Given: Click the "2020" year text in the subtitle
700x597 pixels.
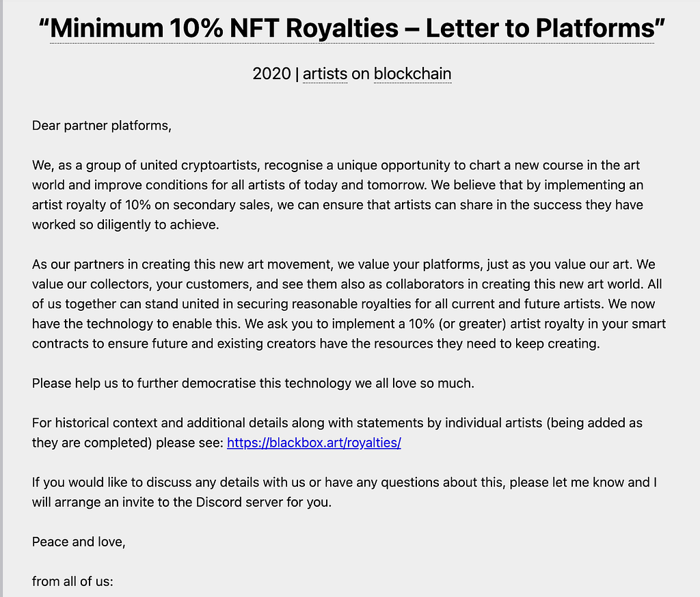Looking at the screenshot, I should (271, 74).
